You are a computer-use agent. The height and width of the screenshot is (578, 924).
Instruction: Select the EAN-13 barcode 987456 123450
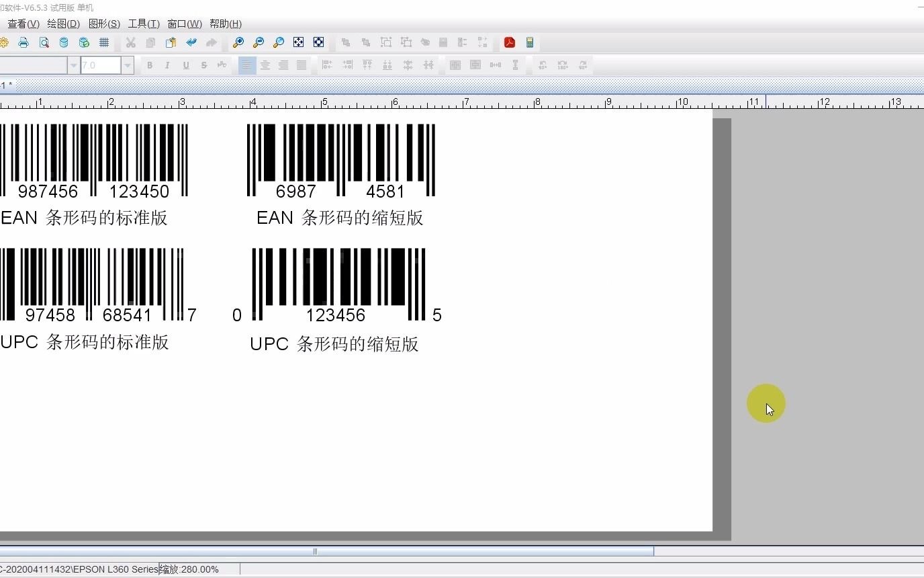pos(94,161)
